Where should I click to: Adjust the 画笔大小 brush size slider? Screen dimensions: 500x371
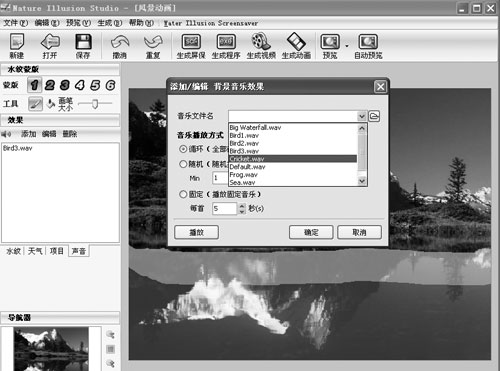click(95, 104)
